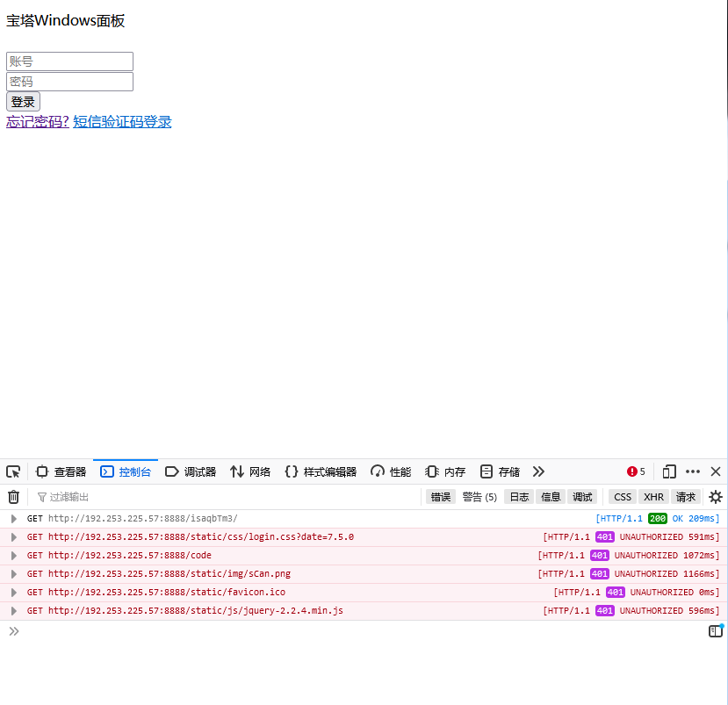Switch to the 内存 memory tab
The width and height of the screenshot is (728, 705).
click(x=445, y=472)
